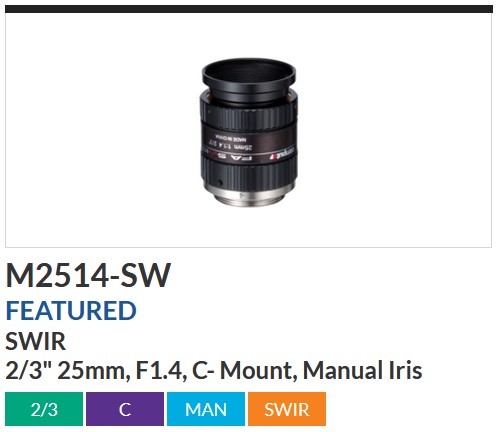
Task: Click the green 2/3 format tag
Action: pos(44,409)
